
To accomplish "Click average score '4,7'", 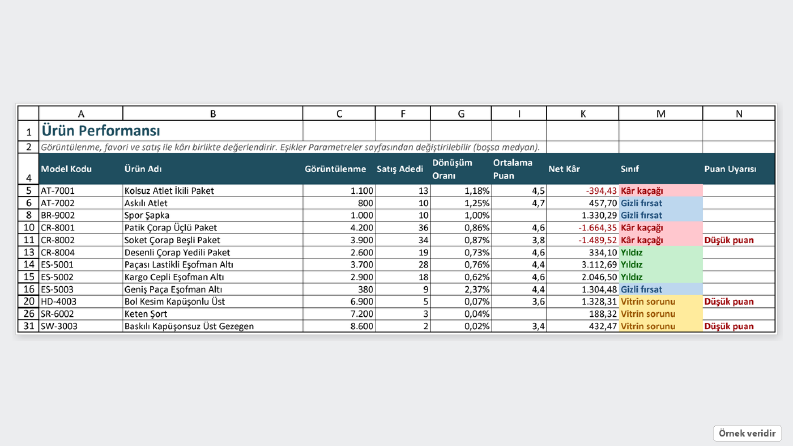I will [519, 203].
